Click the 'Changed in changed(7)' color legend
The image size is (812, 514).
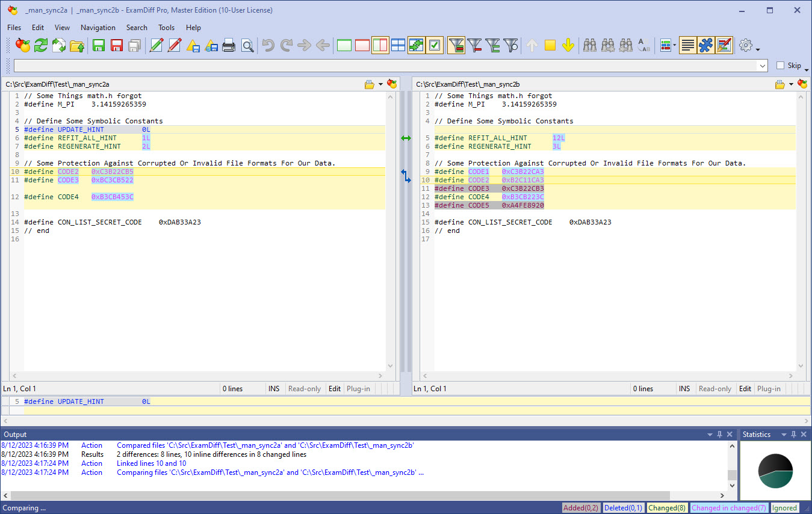tap(728, 508)
